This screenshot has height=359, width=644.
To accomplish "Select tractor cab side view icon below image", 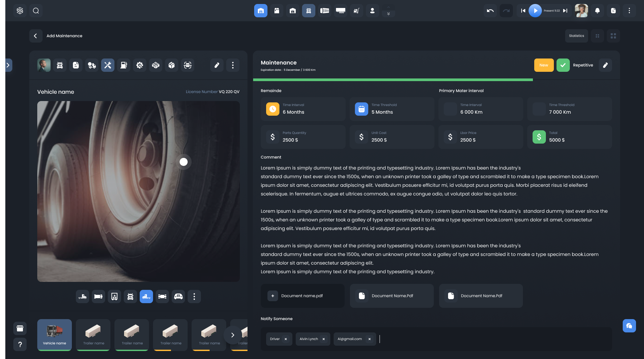I will coord(82,297).
